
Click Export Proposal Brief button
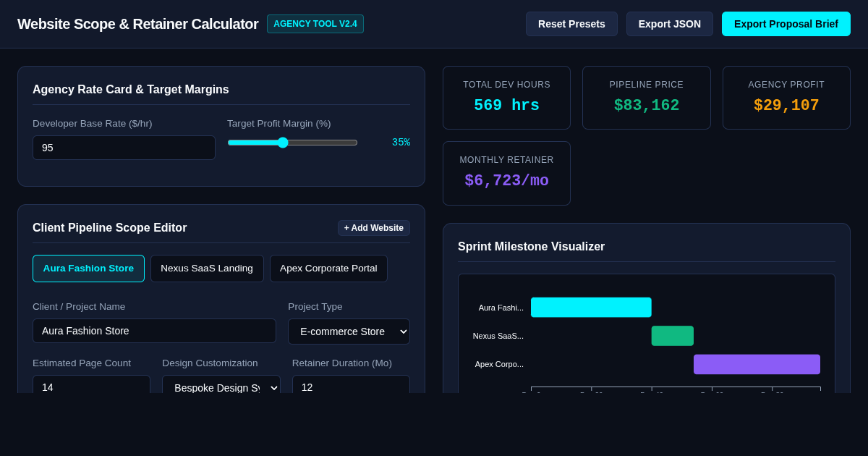click(786, 24)
